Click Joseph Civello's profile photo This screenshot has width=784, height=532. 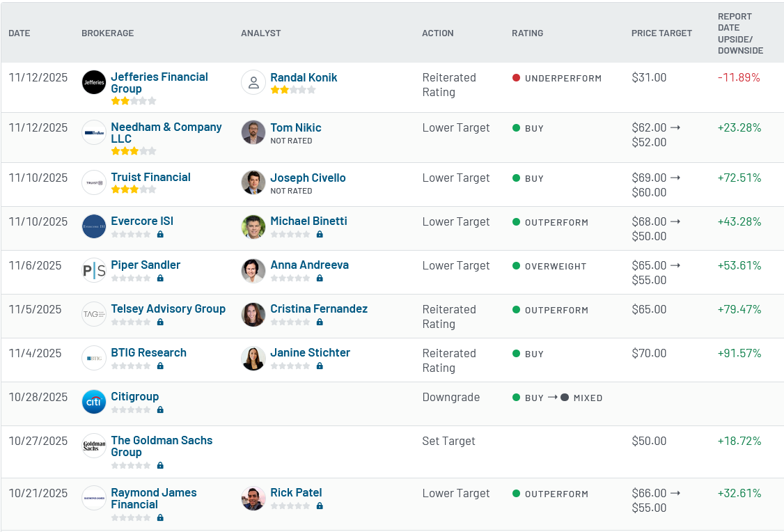[253, 182]
